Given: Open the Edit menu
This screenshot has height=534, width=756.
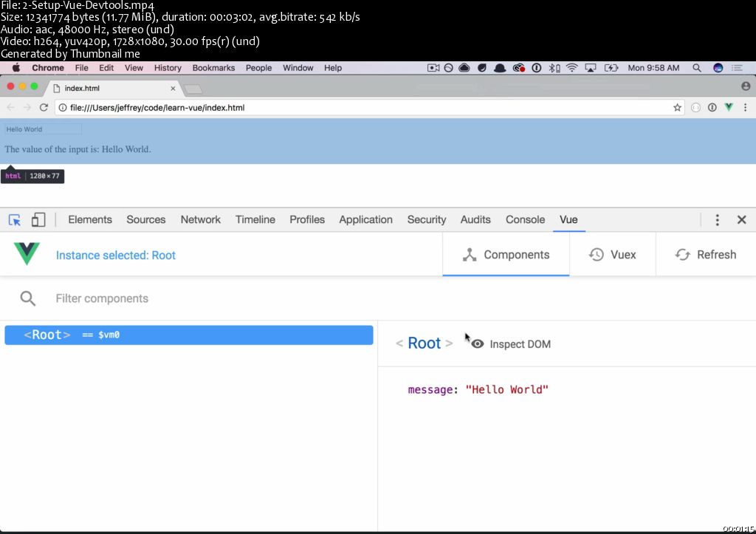Looking at the screenshot, I should click(x=106, y=68).
